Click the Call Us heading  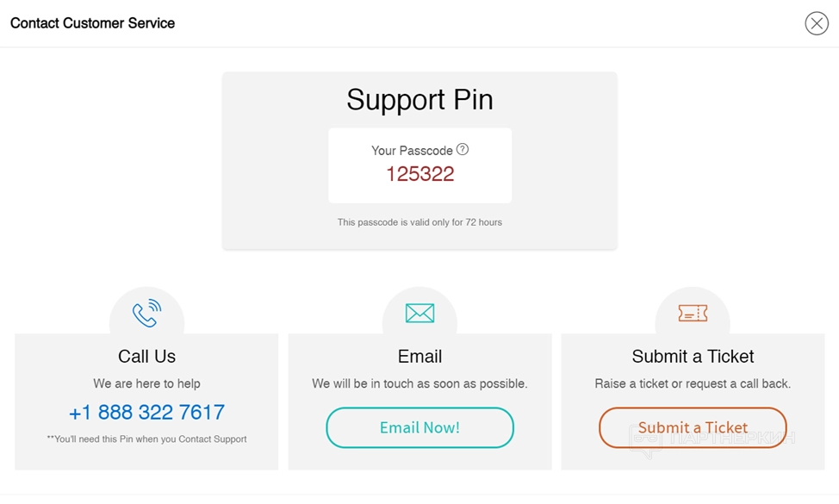pos(146,357)
